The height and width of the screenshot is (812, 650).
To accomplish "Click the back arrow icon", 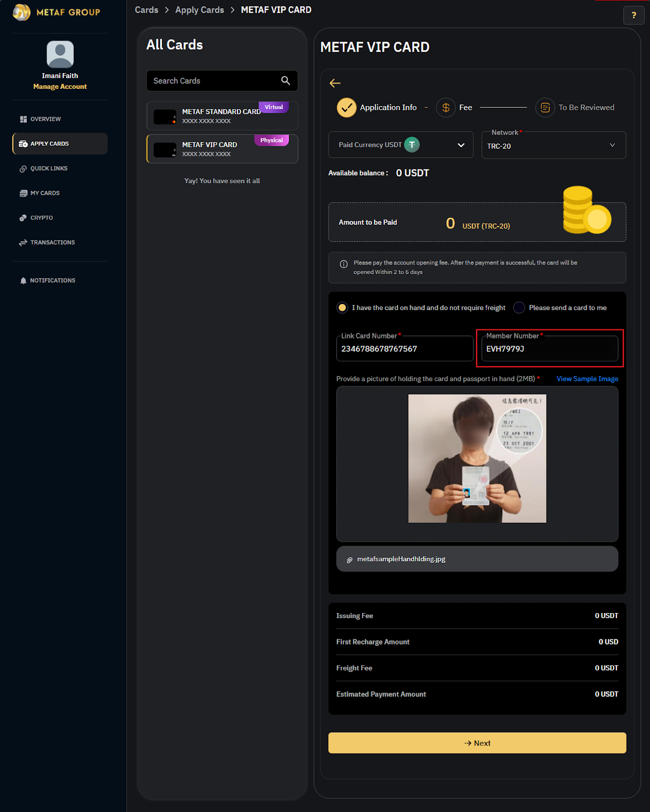I will point(335,83).
